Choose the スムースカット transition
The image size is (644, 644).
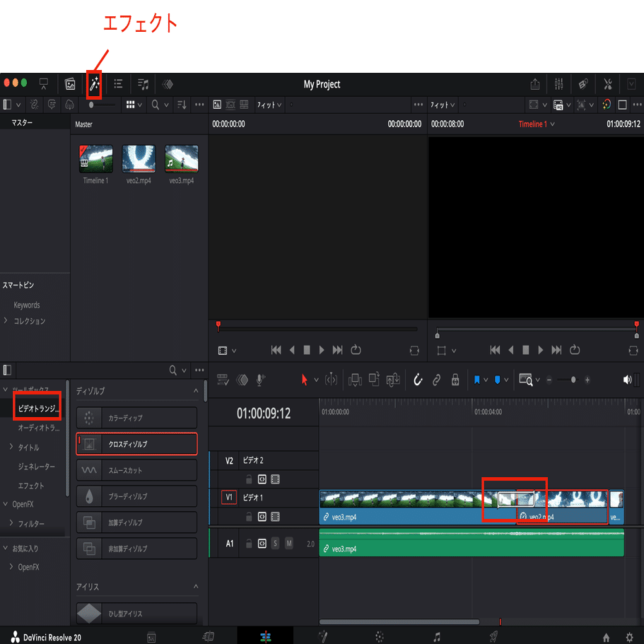(x=136, y=469)
